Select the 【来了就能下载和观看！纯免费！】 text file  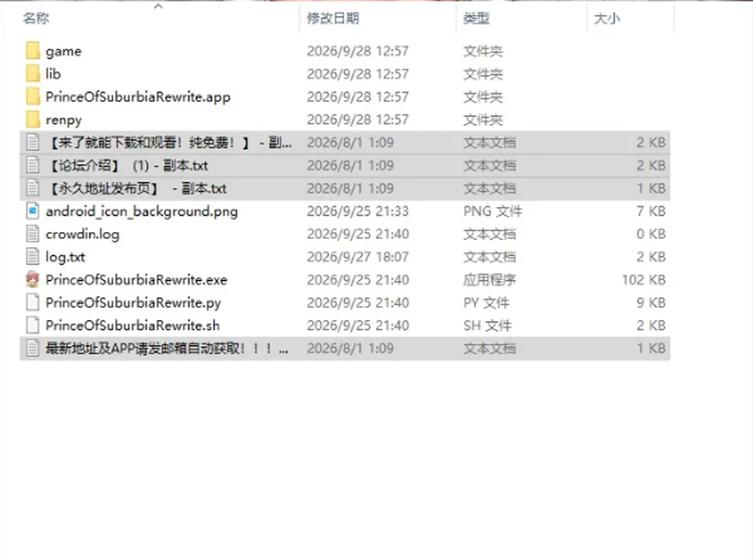pos(345,143)
